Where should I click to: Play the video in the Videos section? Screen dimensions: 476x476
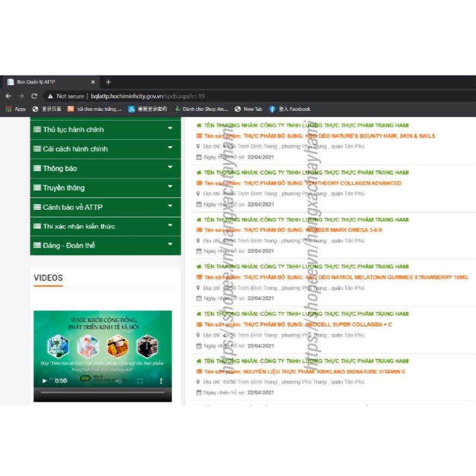click(45, 381)
